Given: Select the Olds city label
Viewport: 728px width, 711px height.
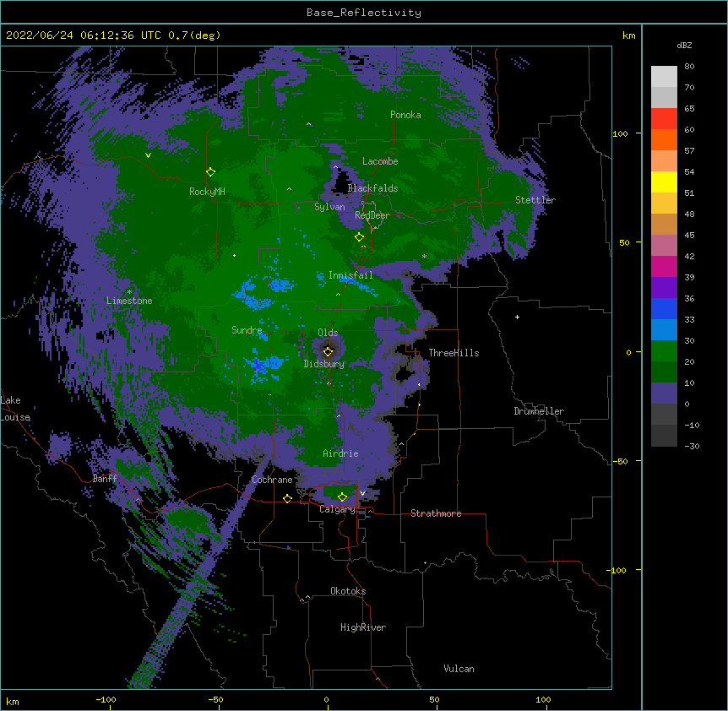Looking at the screenshot, I should pos(328,333).
